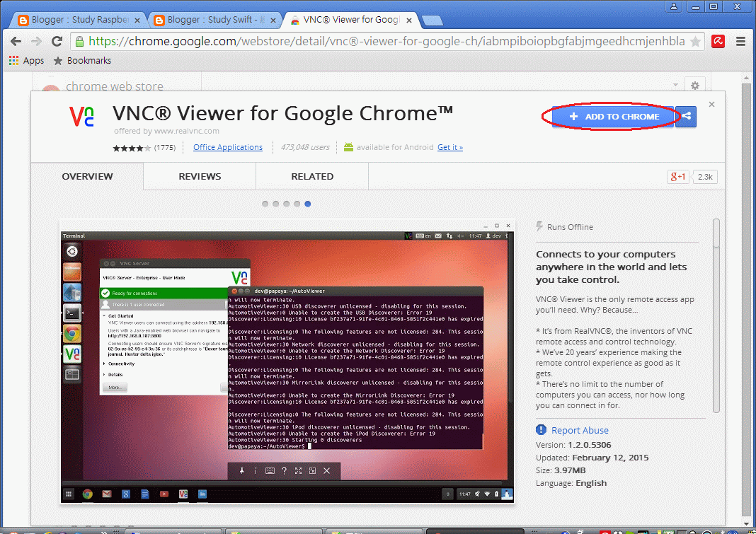Screen dimensions: 756x534
Task: Click the Size: 3.97MB text
Action: point(561,470)
